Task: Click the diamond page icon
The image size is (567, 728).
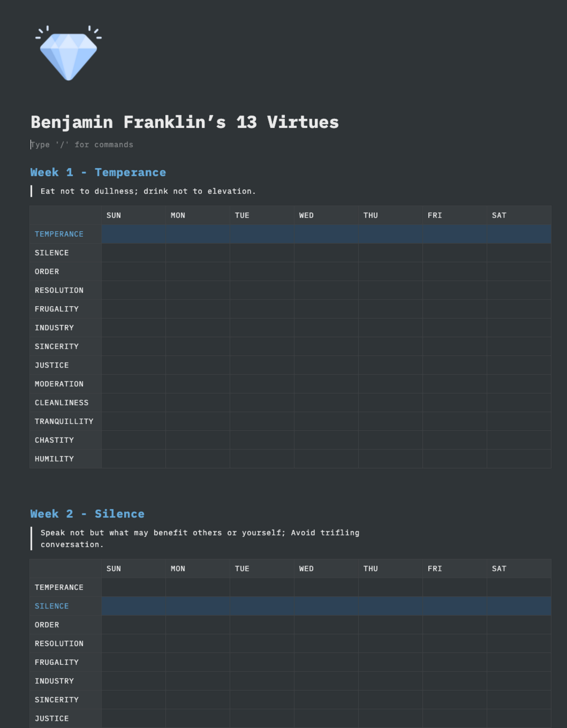Action: point(68,54)
